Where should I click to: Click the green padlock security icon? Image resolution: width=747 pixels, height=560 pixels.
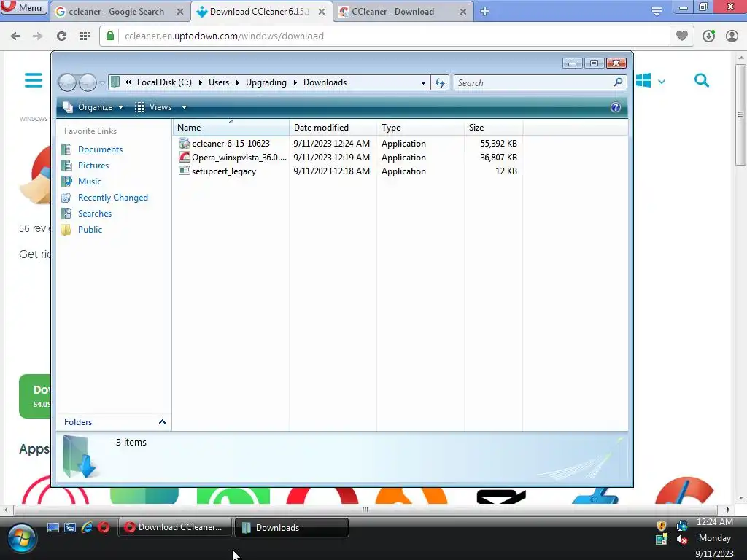[x=110, y=36]
